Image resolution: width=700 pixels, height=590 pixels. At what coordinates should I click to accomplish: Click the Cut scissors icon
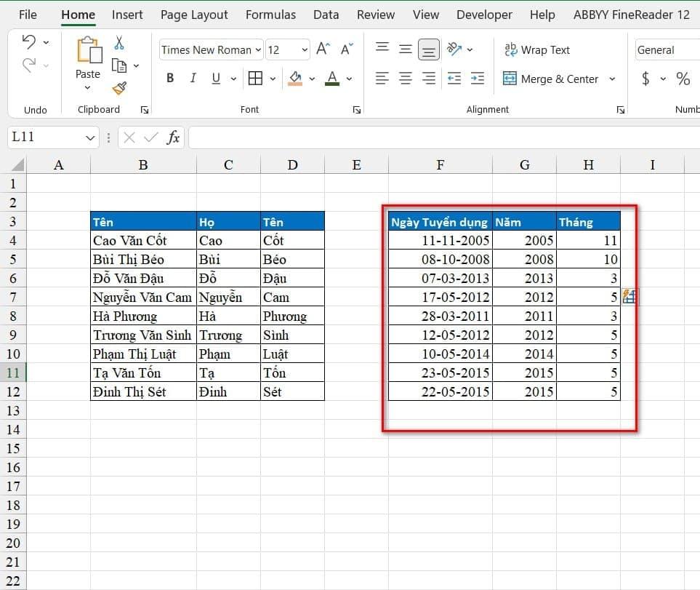coord(119,44)
